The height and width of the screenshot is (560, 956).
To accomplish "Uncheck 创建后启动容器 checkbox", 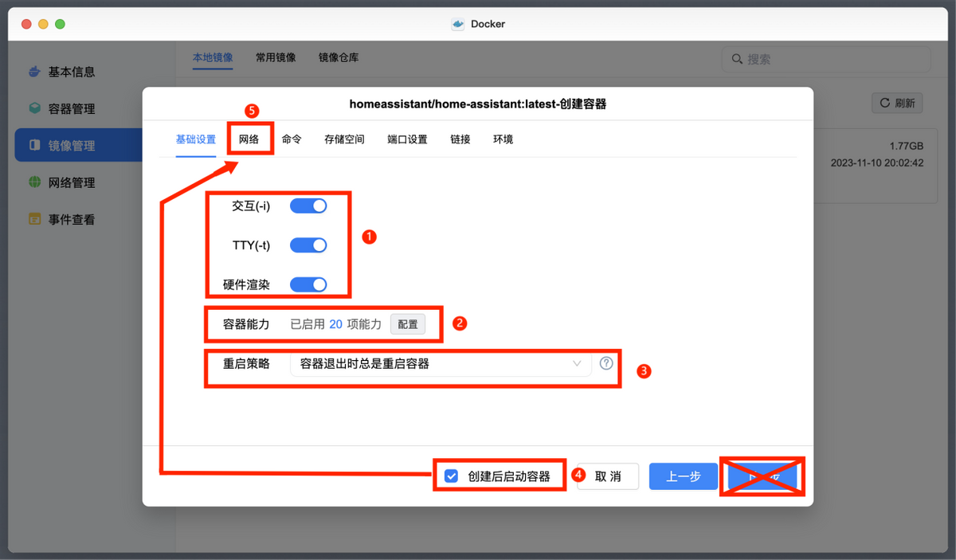I will 452,476.
